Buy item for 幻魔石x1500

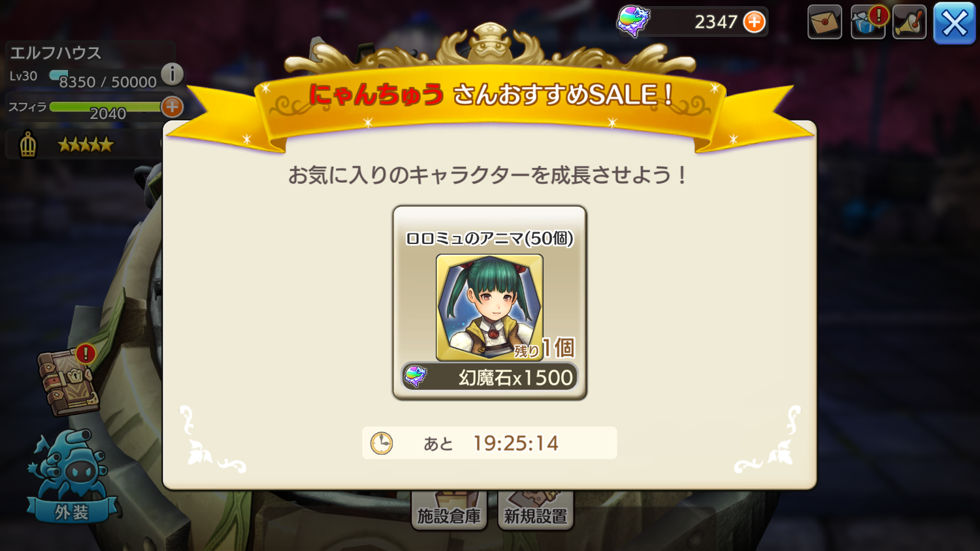click(x=489, y=377)
